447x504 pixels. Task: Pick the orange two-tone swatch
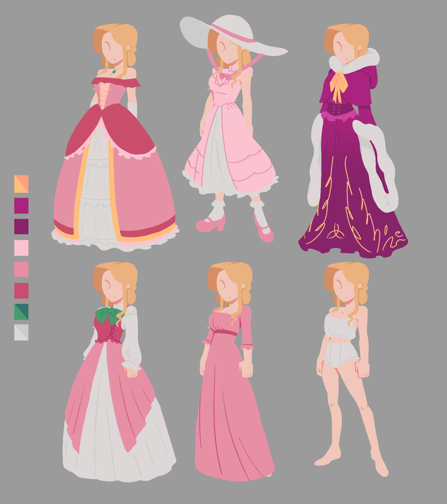(21, 184)
